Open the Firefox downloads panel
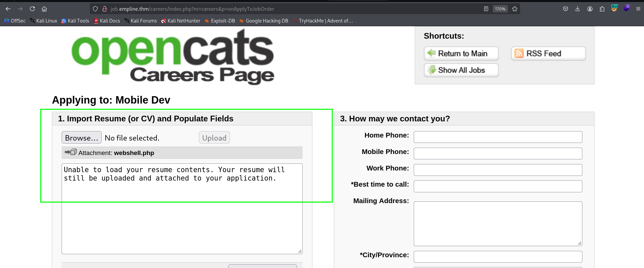 577,9
